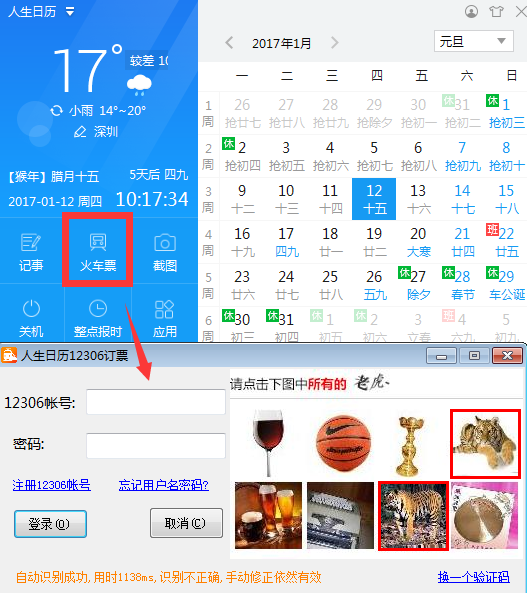Open the skin shirt icon
Screen dimensions: 527x593
coord(496,12)
